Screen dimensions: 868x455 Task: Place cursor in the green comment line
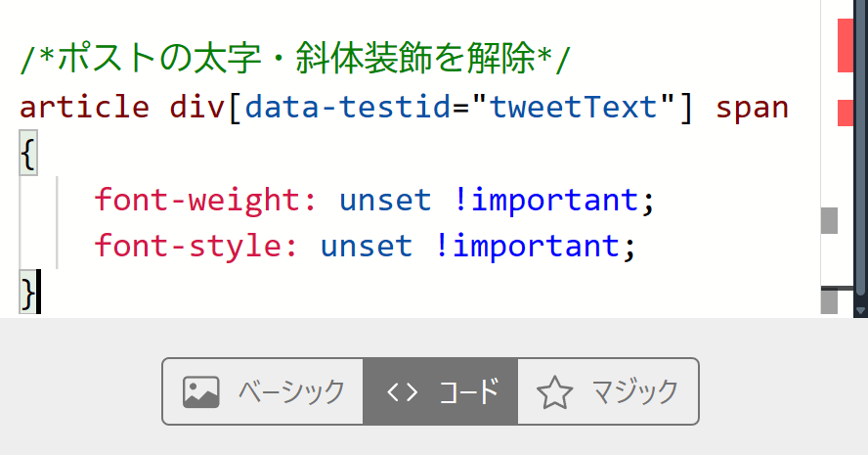(x=293, y=60)
